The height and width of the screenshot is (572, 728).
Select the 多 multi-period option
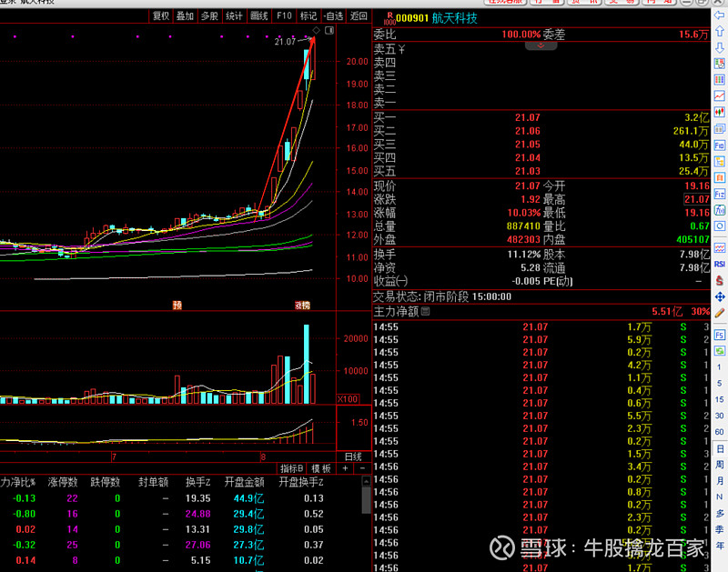[x=719, y=514]
